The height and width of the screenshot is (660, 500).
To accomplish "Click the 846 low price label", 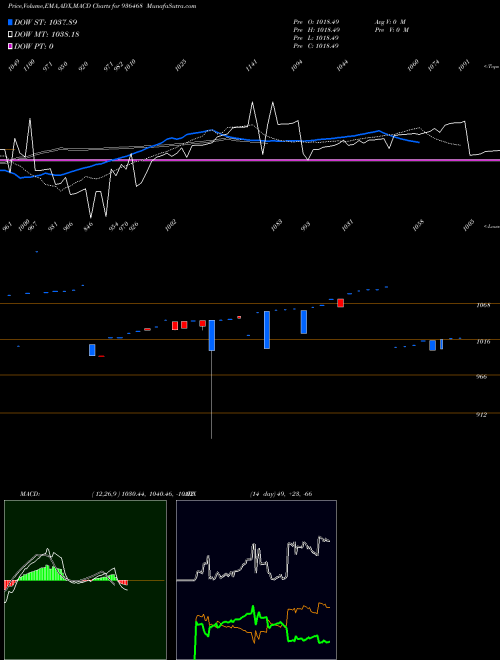I will pyautogui.click(x=88, y=226).
